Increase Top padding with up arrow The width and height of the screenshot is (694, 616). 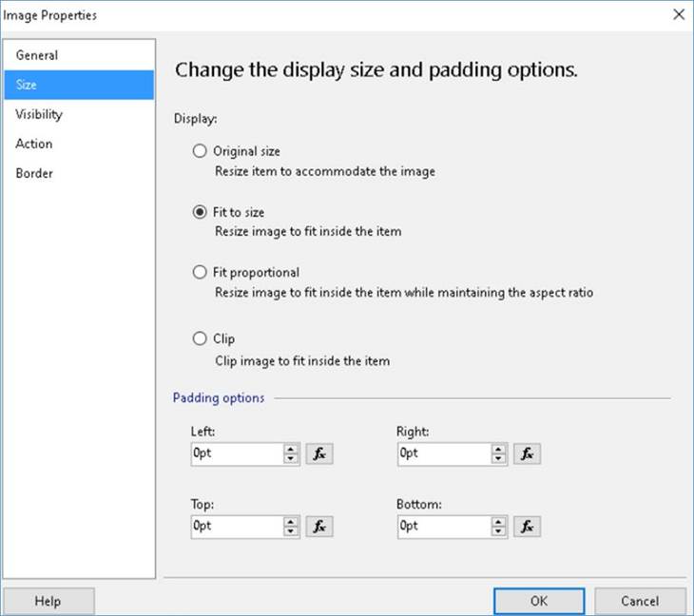coord(292,521)
